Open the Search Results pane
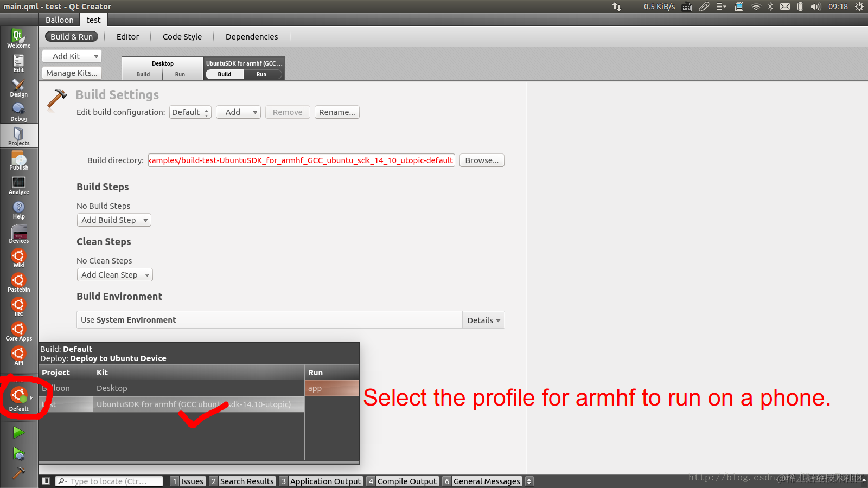This screenshot has height=488, width=868. tap(242, 481)
